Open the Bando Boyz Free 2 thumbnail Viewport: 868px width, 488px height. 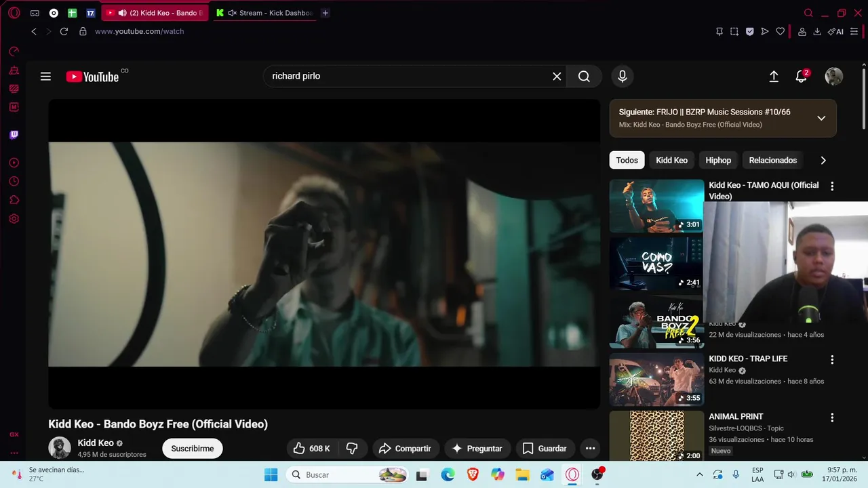(x=656, y=321)
